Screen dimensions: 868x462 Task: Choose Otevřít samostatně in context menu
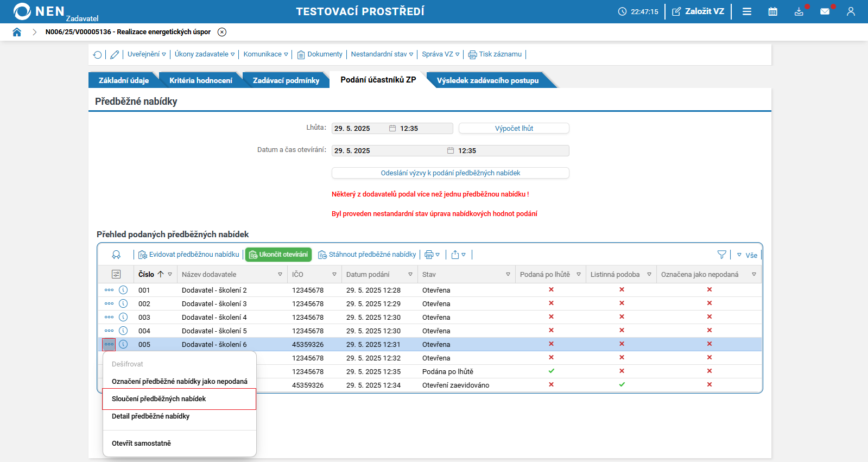(x=179, y=444)
